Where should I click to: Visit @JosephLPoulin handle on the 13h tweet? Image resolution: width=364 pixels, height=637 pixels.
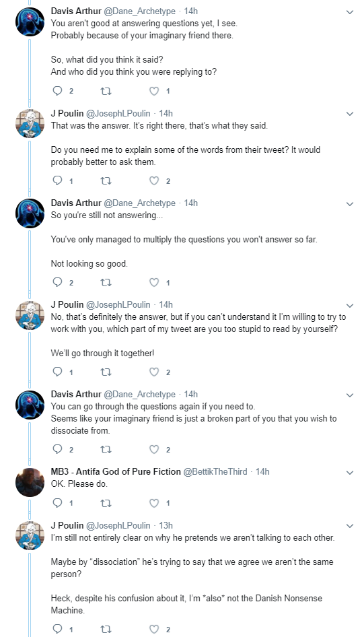tap(118, 525)
